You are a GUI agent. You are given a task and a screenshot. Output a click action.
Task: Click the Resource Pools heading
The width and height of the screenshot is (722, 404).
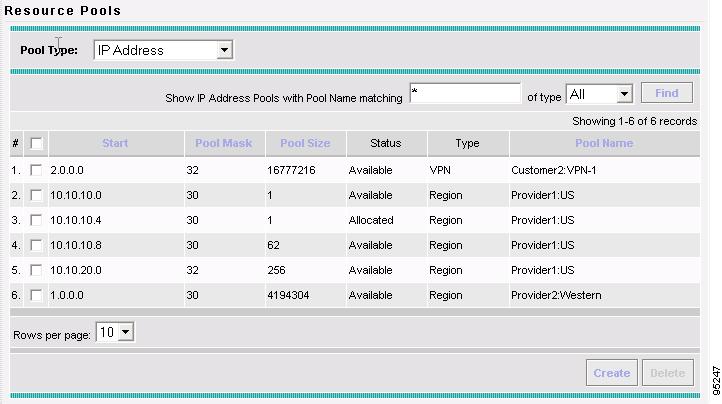(x=63, y=10)
